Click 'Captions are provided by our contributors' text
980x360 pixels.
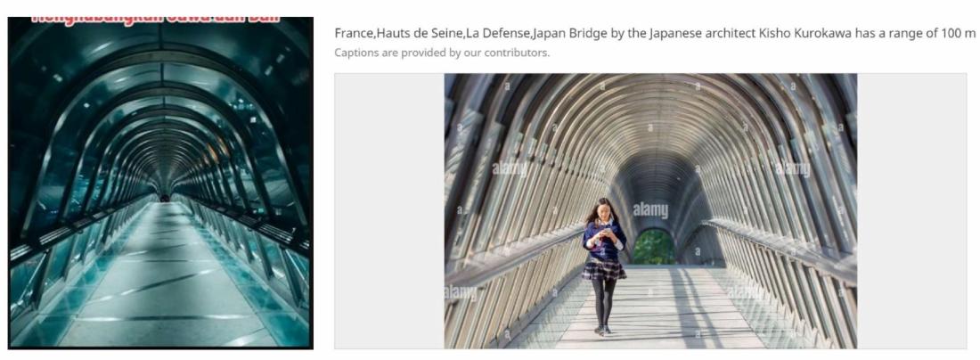(x=442, y=53)
